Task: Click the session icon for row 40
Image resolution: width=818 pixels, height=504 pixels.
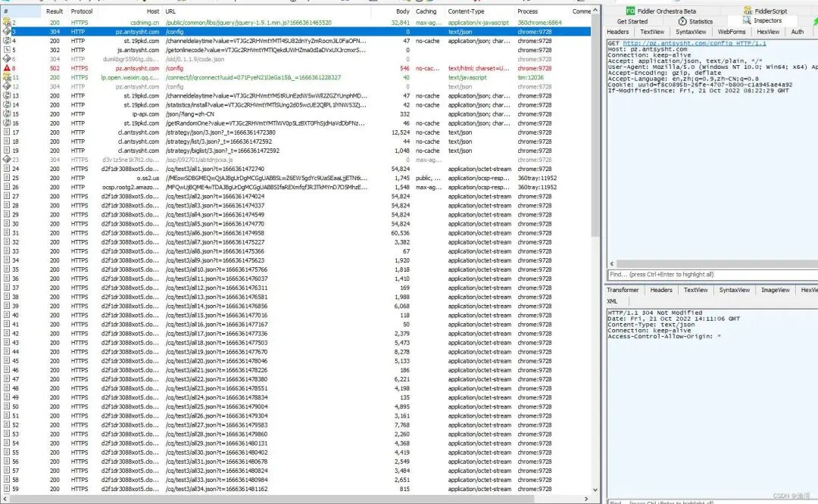Action: 7,316
